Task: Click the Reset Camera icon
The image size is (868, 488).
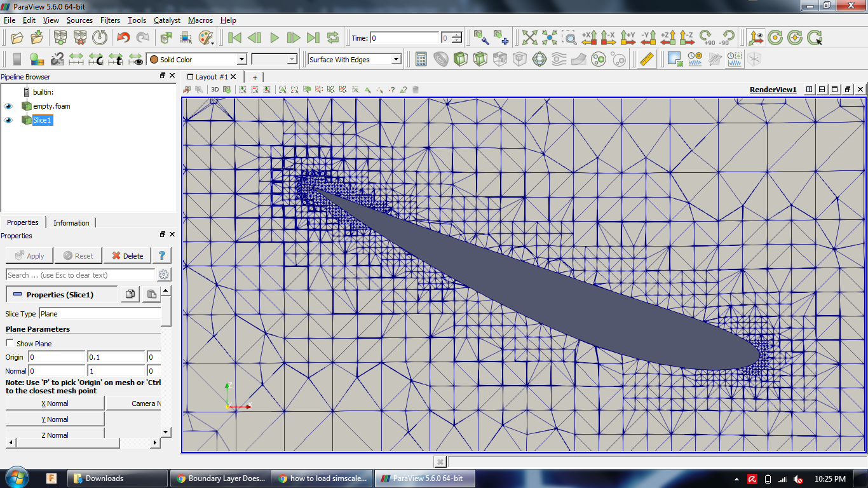Action: click(x=530, y=37)
